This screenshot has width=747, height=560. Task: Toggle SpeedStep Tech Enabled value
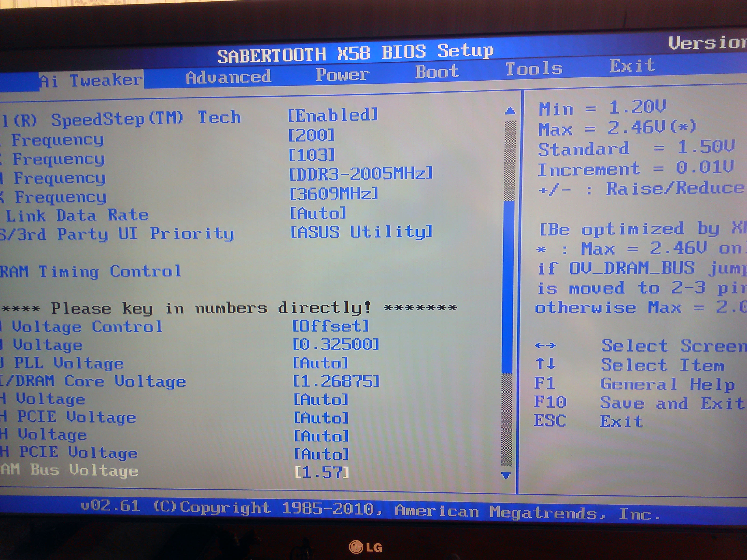pos(333,115)
